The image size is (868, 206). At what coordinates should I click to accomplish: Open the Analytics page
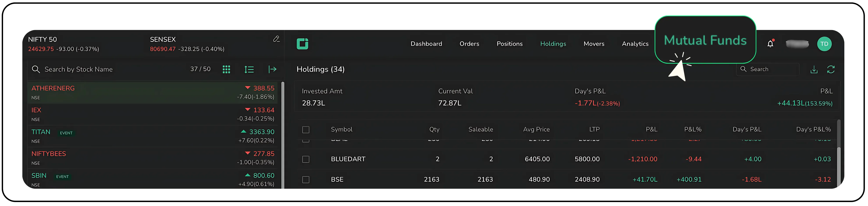click(635, 43)
